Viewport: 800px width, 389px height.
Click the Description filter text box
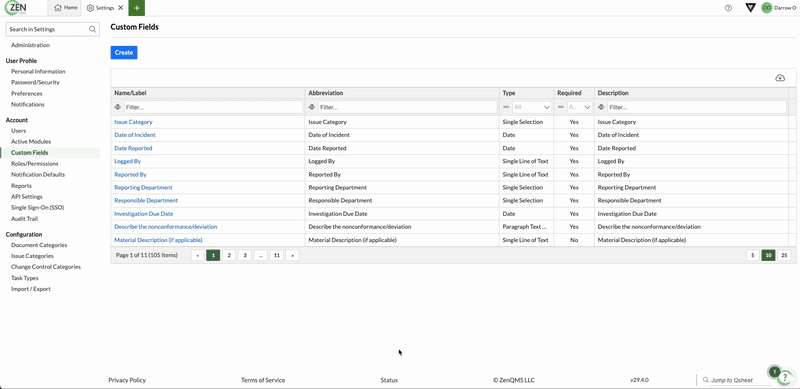(696, 107)
